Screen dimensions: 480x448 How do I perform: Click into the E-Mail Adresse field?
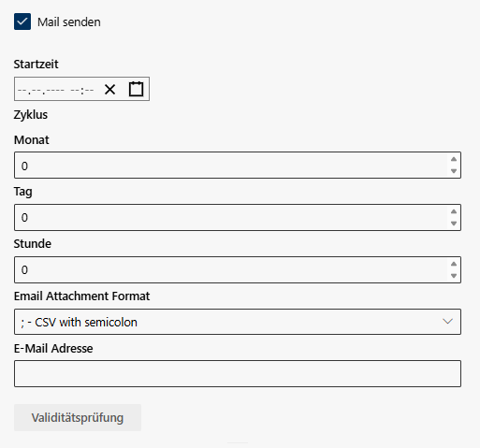(x=238, y=374)
